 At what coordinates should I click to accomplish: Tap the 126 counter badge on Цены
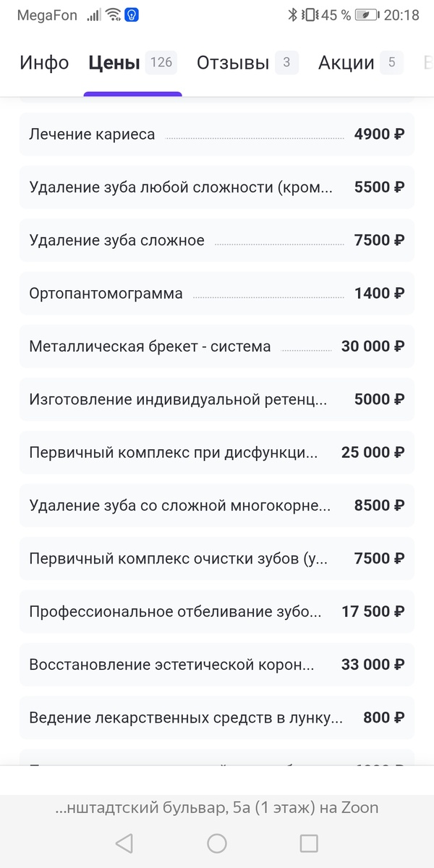(161, 61)
